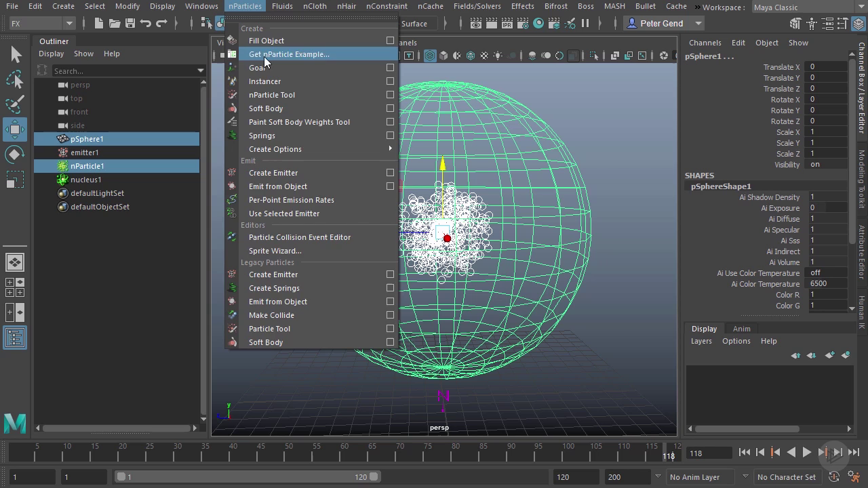This screenshot has height=488, width=868.
Task: Jump to the start of playback range
Action: pos(745,452)
